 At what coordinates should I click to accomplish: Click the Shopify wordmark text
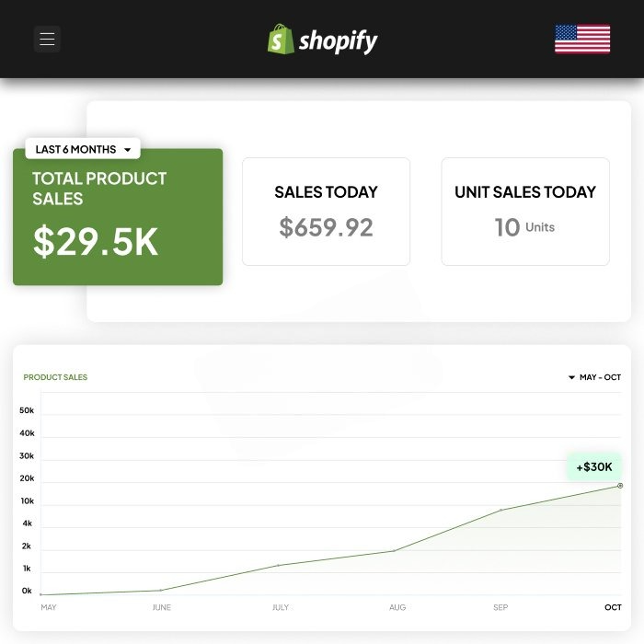[x=338, y=40]
